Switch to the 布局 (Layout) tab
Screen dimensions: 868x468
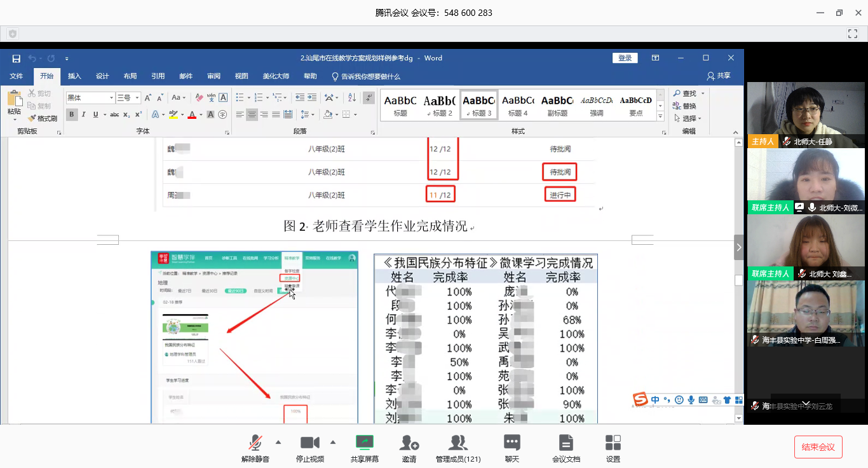click(130, 76)
